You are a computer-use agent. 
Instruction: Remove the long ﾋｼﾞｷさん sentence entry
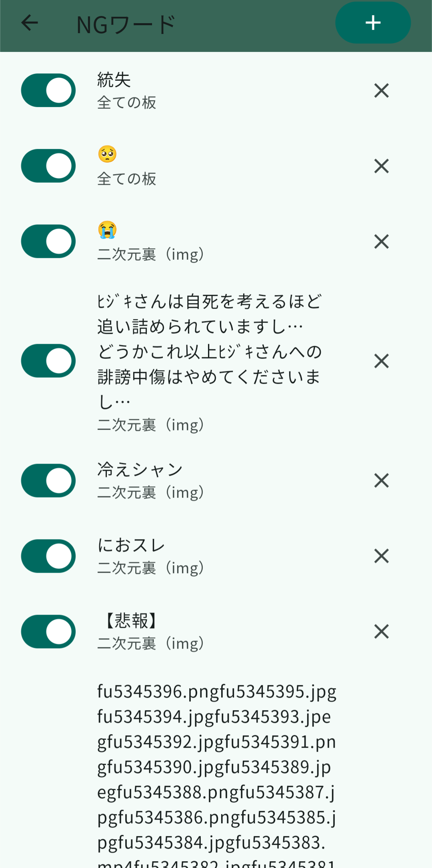click(x=381, y=361)
